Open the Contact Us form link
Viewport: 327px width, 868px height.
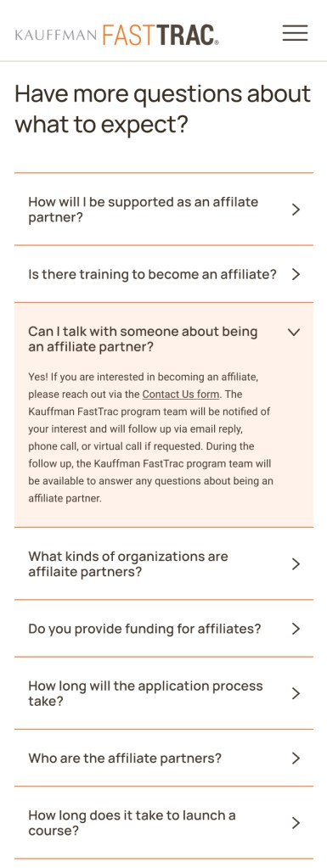tap(181, 395)
